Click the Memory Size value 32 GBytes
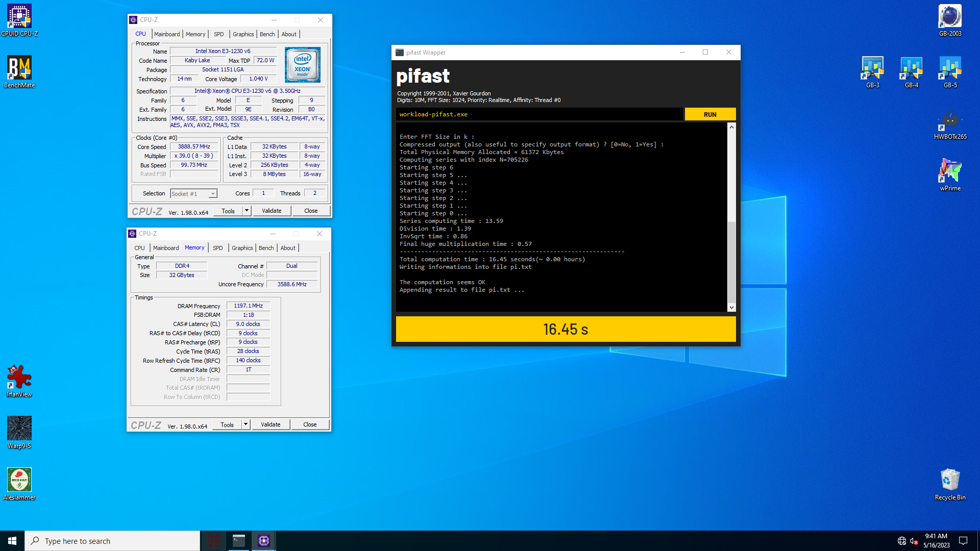This screenshot has height=551, width=980. point(182,275)
